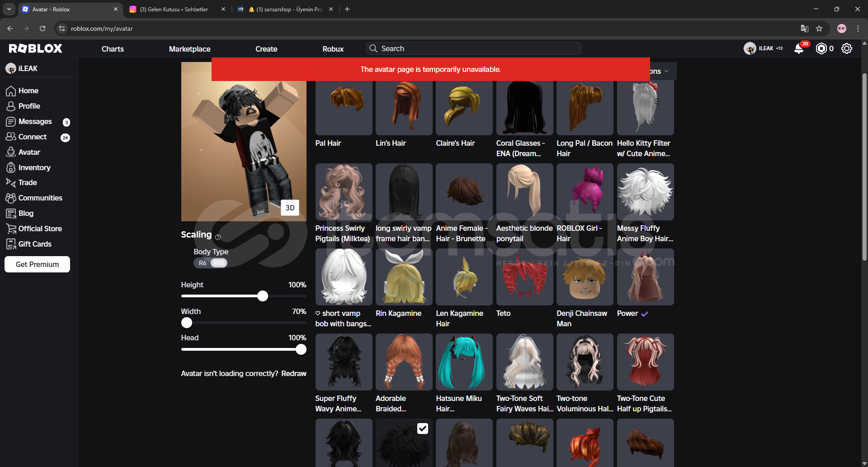Select R15 body type
868x467 pixels.
(219, 263)
